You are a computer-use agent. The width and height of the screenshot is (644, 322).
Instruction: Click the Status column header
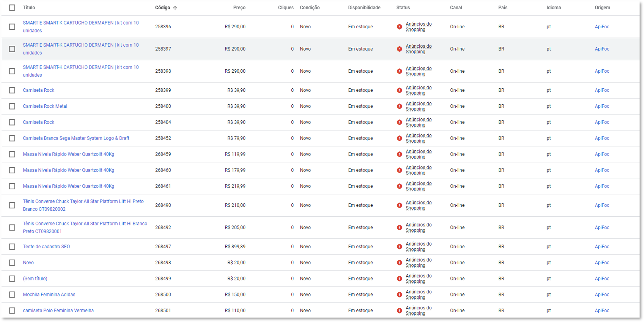[x=403, y=8]
